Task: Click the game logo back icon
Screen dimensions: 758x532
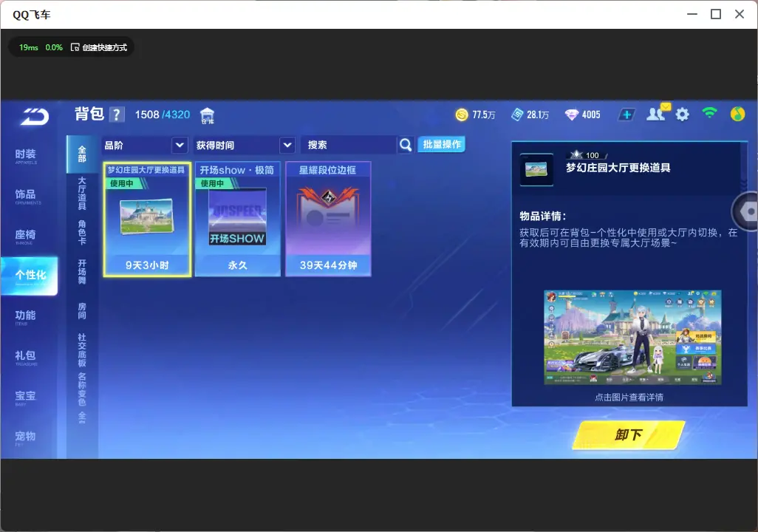Action: (x=34, y=117)
